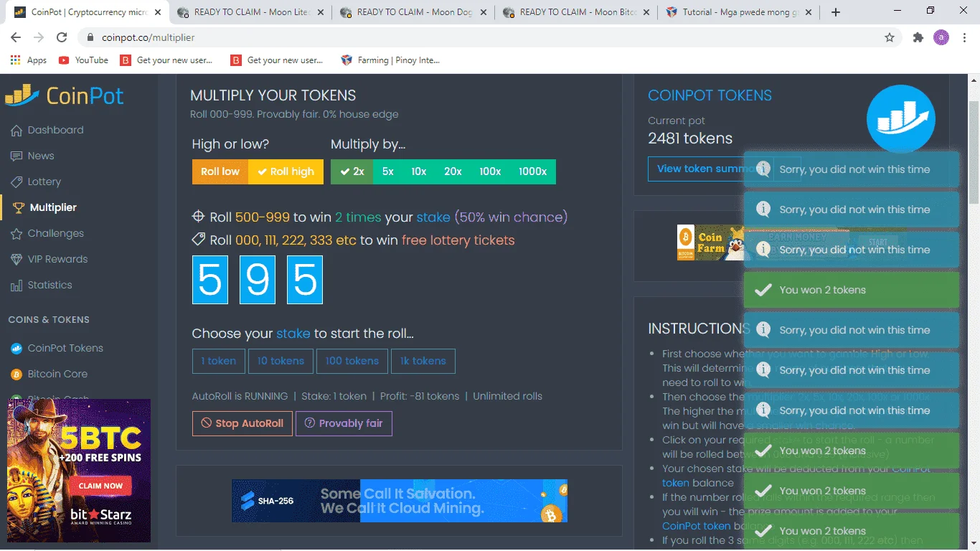Open the Farming Pinoy bookmark

(390, 60)
